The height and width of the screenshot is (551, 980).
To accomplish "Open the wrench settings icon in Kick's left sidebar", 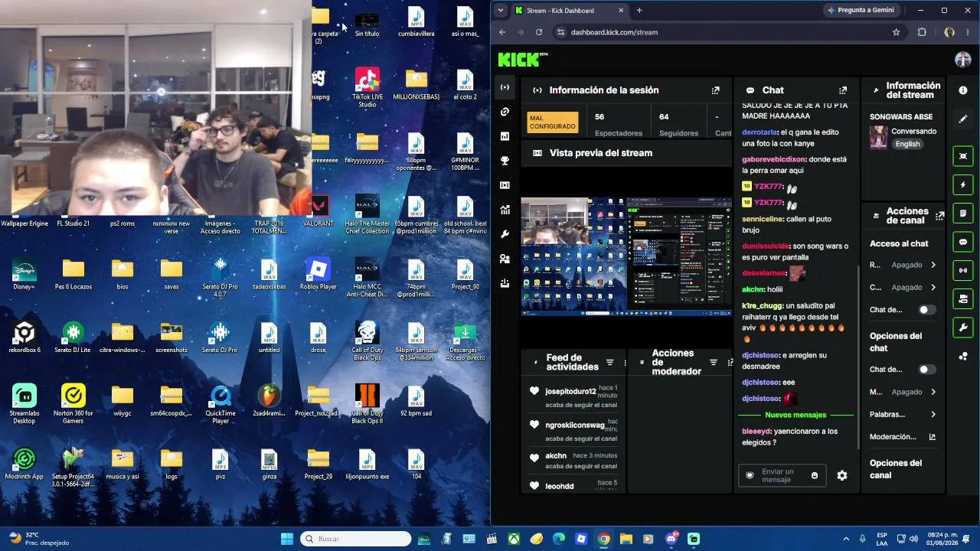I will (x=505, y=234).
